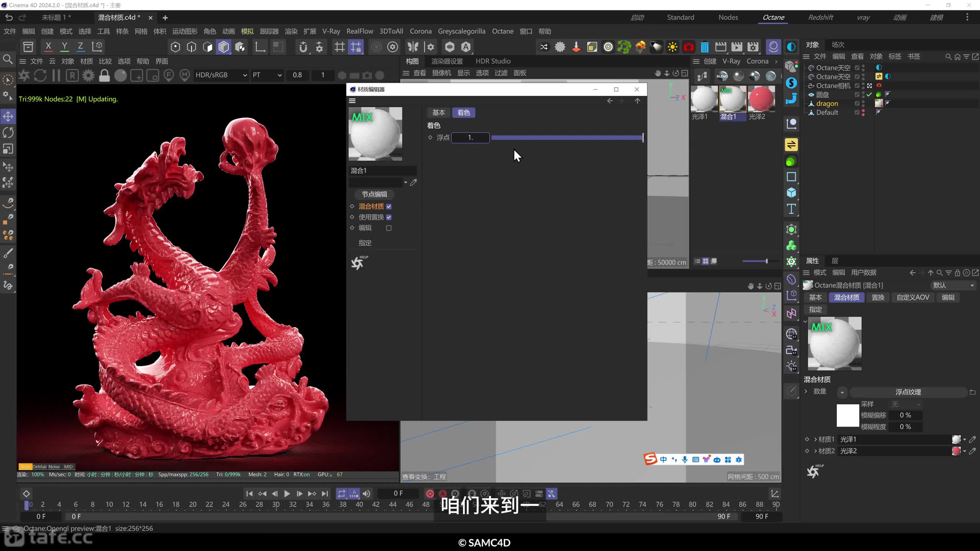Click the white 数量 color swatch preview

848,416
